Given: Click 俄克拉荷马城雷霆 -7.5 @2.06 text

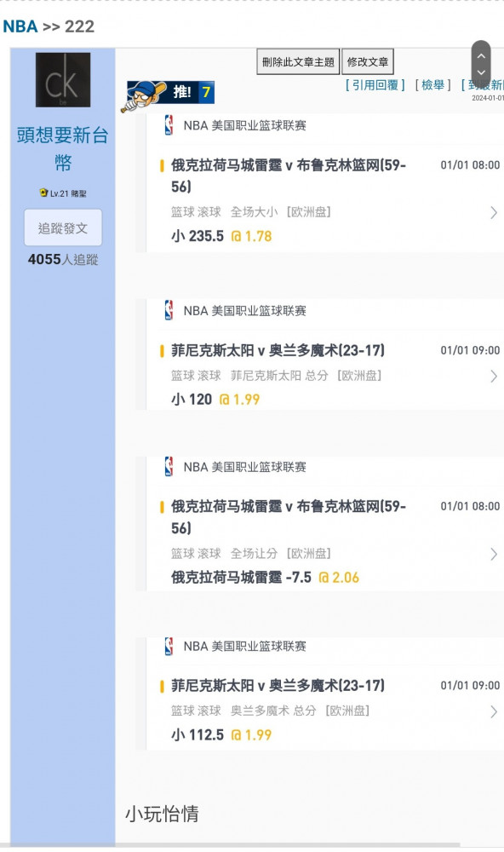Looking at the screenshot, I should click(x=265, y=577).
